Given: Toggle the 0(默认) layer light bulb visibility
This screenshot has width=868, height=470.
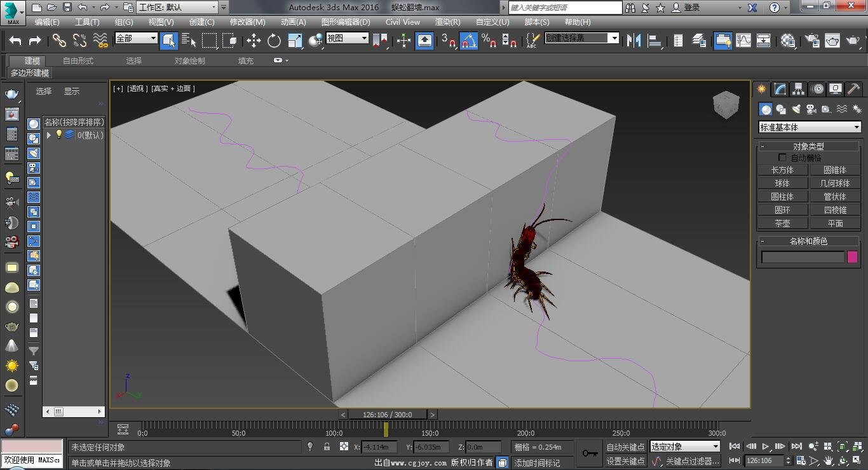Looking at the screenshot, I should pos(59,134).
